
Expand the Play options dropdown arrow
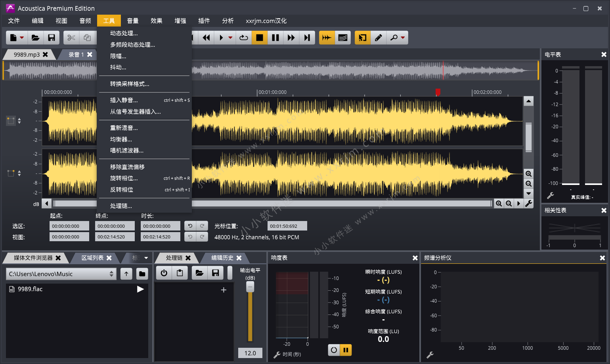coord(230,38)
